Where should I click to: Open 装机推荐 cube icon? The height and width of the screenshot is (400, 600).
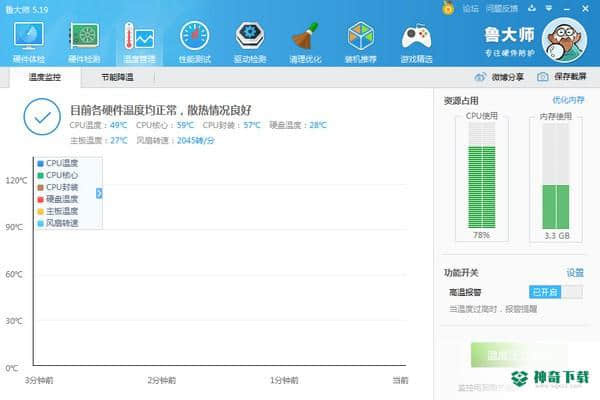click(360, 36)
